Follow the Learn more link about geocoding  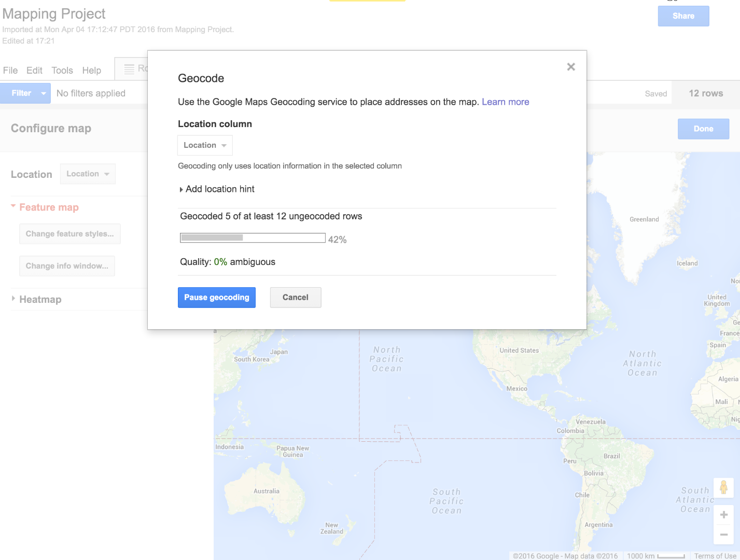pos(505,102)
